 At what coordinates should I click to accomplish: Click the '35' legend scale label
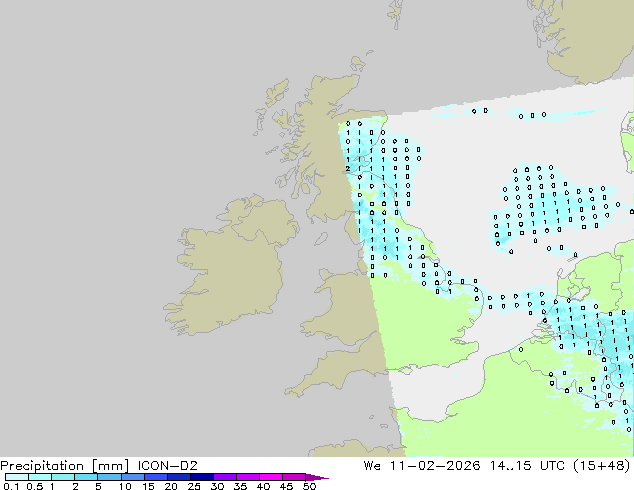[x=240, y=486]
